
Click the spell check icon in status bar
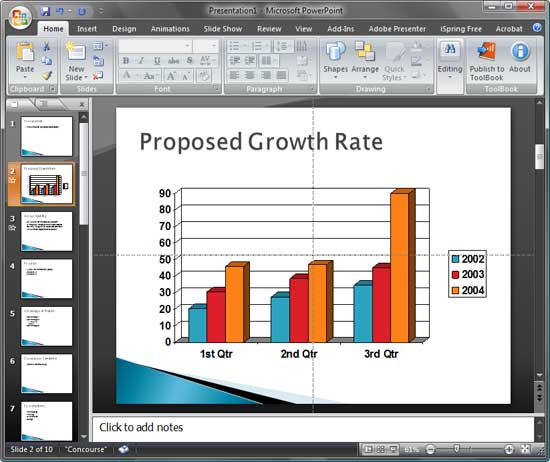tap(123, 449)
